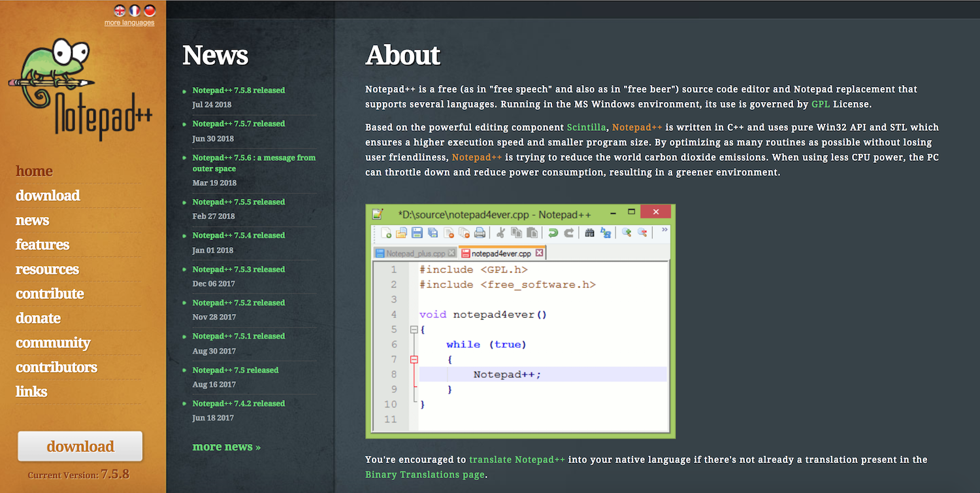This screenshot has height=493, width=980.
Task: Open the links menu item
Action: [31, 392]
